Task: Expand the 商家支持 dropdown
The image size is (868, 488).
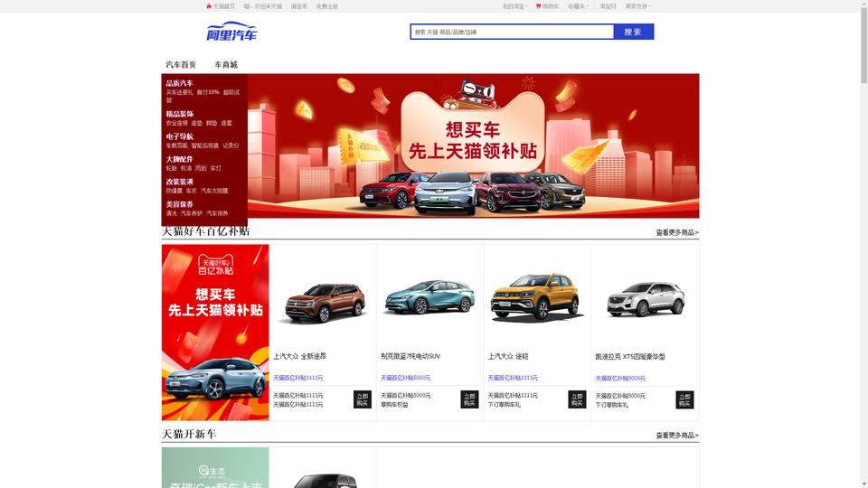Action: (x=637, y=6)
